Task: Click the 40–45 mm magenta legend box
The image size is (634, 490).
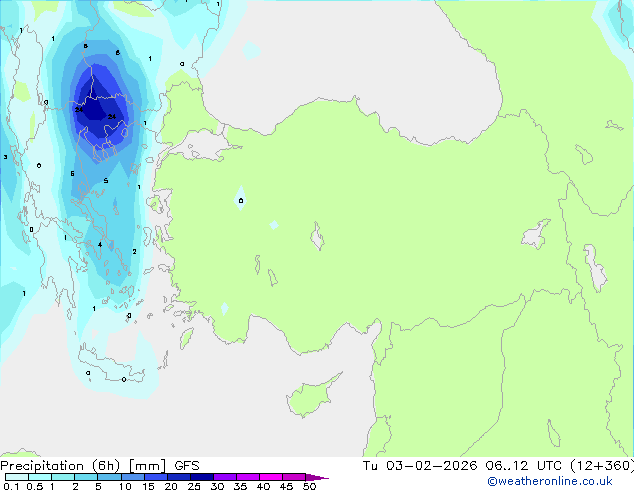Action: pos(271,477)
